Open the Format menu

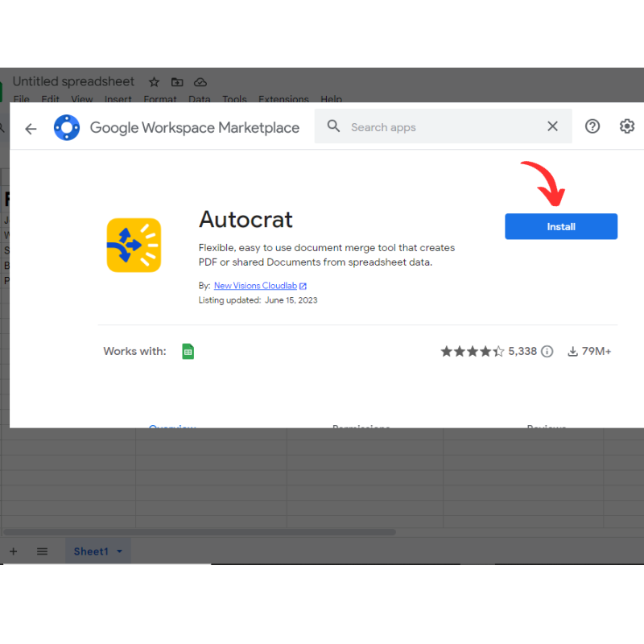point(159,99)
